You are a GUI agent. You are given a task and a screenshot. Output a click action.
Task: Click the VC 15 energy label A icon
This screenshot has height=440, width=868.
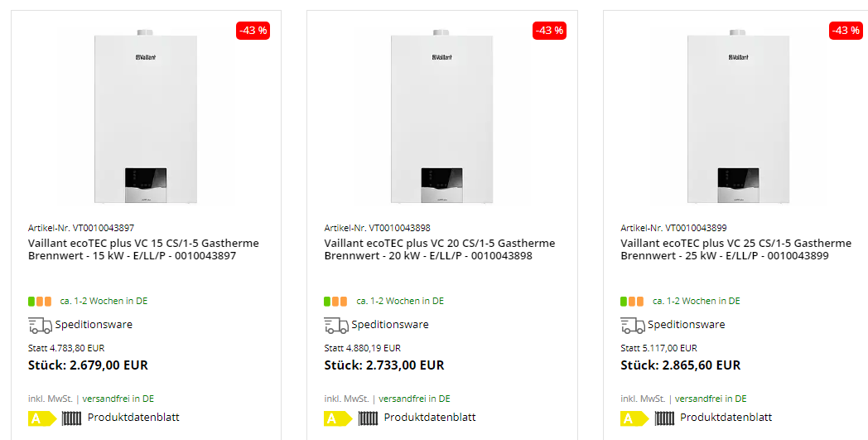(41, 418)
